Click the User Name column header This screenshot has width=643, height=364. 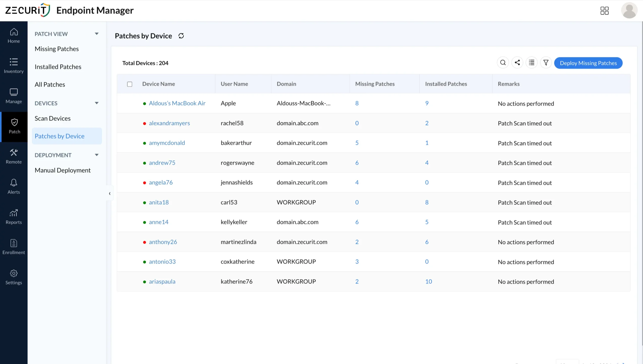234,84
